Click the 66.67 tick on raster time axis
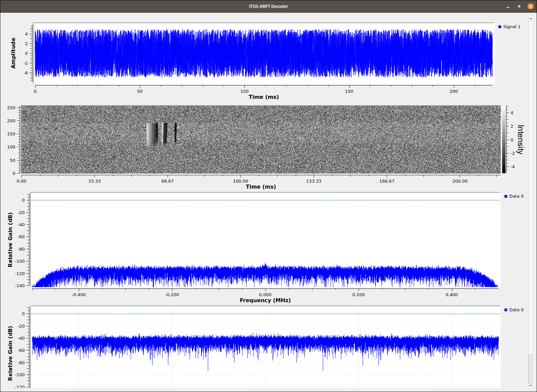 pyautogui.click(x=168, y=181)
